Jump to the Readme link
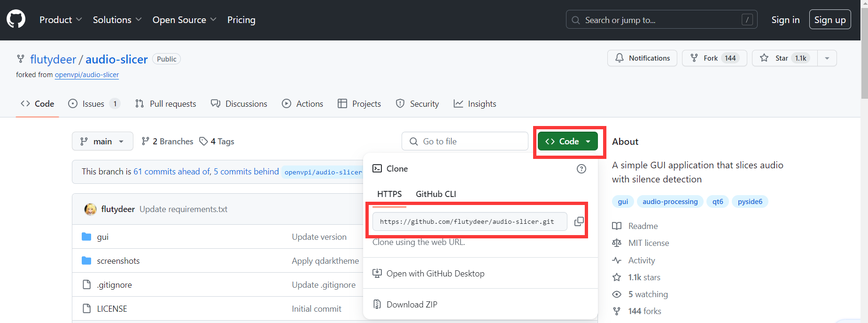 (x=635, y=226)
